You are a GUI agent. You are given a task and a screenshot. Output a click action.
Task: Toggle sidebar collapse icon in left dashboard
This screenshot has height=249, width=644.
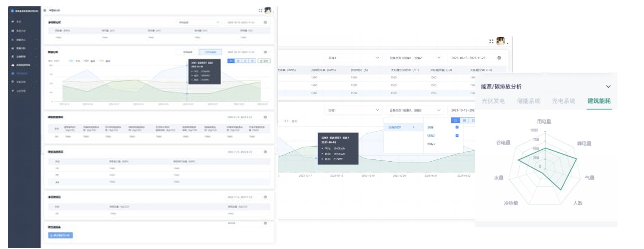[45, 10]
